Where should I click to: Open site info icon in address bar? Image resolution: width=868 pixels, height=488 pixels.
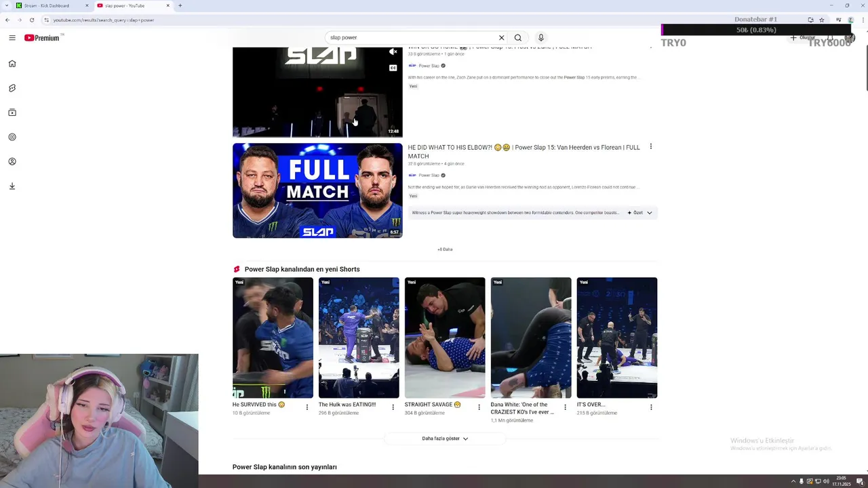coord(46,20)
